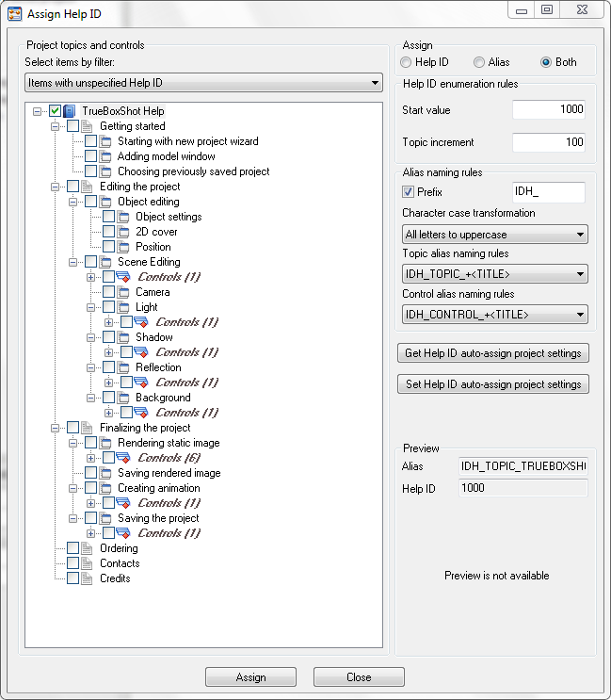Click the Saving rendered image topic icon
This screenshot has width=611, height=700.
click(105, 473)
